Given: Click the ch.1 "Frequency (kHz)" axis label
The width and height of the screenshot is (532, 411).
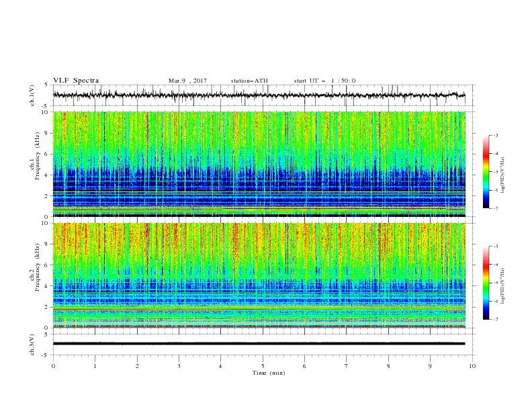Looking at the screenshot, I should point(37,156).
